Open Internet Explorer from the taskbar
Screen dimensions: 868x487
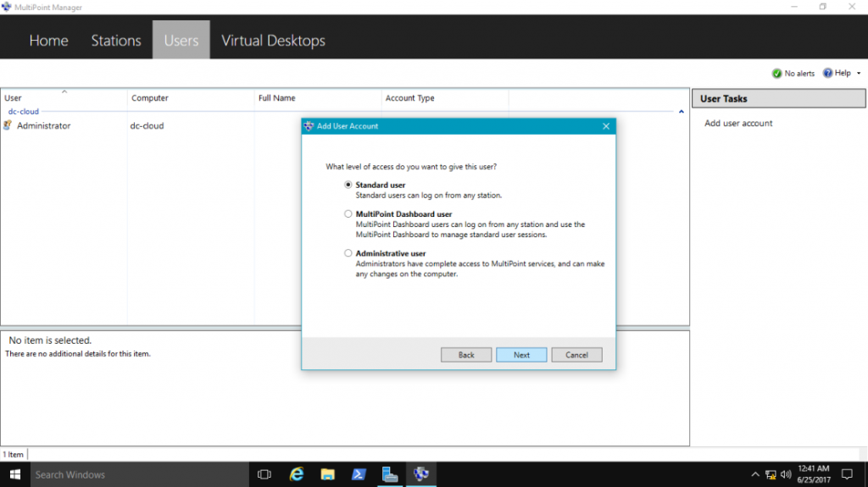coord(297,474)
